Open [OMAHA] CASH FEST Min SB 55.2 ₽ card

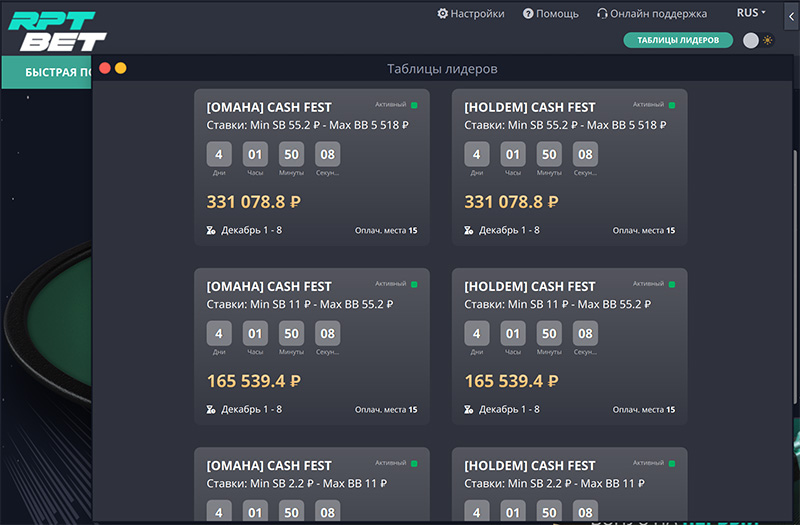312,167
